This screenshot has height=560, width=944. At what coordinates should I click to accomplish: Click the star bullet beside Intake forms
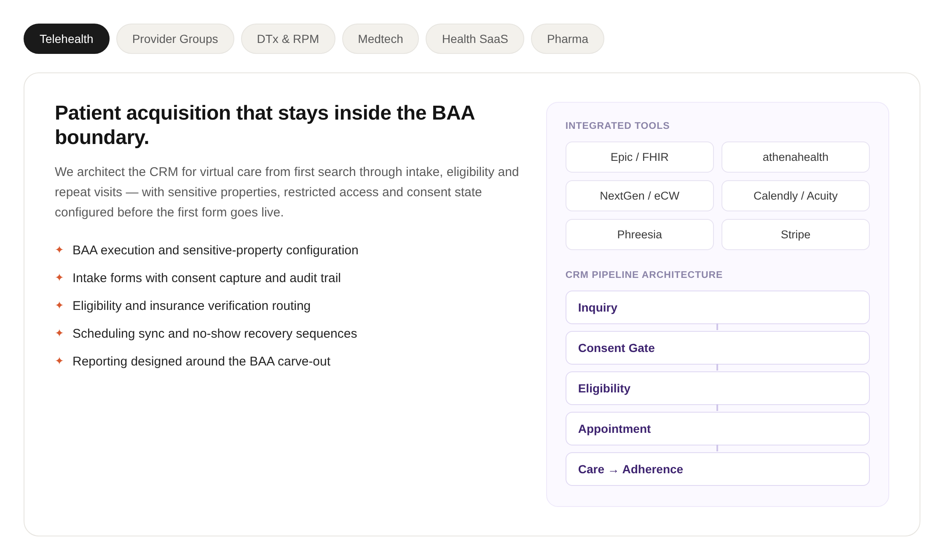[59, 277]
